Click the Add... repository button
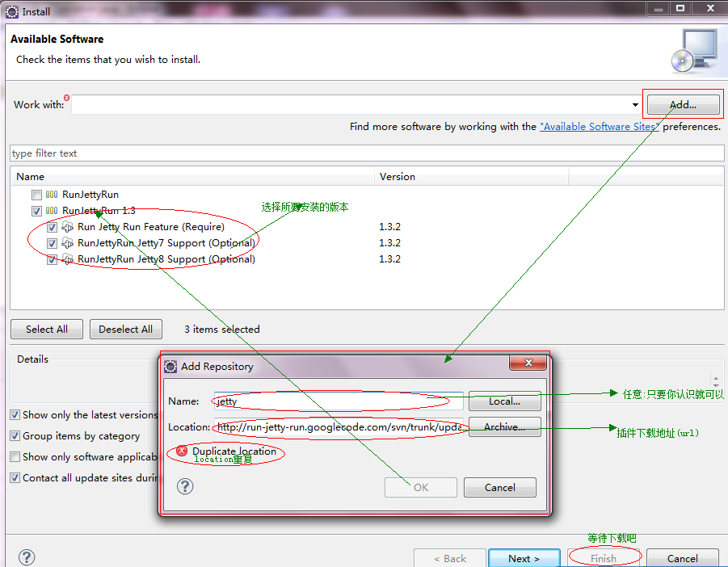728x567 pixels. 683,104
